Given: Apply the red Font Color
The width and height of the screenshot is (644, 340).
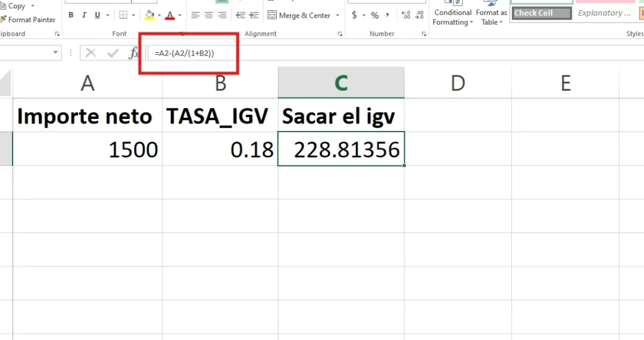Looking at the screenshot, I should coord(170,15).
